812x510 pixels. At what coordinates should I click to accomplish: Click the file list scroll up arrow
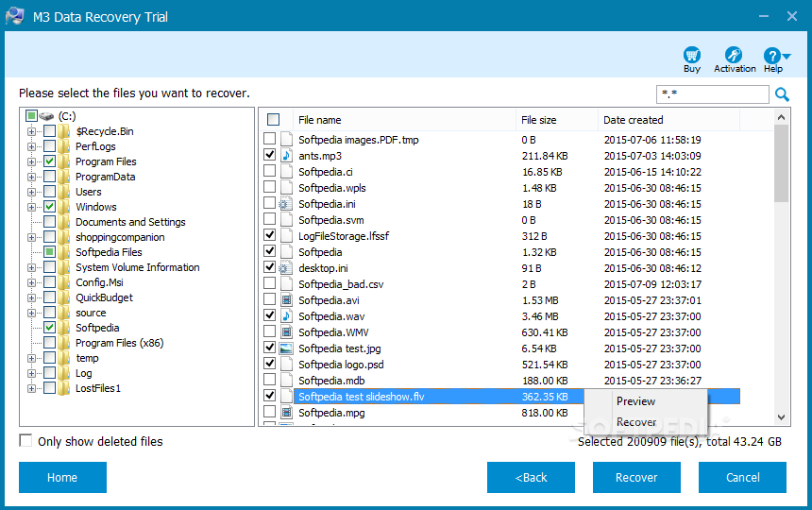(782, 117)
